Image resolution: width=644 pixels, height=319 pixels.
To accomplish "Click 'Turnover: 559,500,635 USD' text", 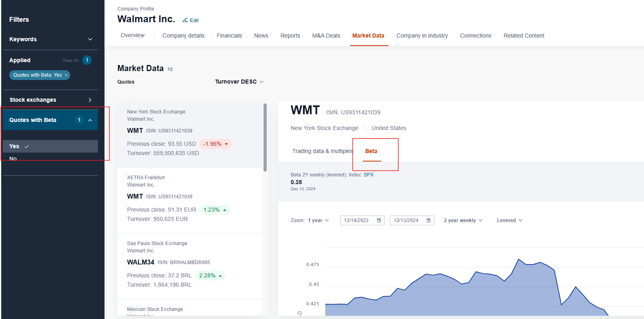I will (x=163, y=153).
